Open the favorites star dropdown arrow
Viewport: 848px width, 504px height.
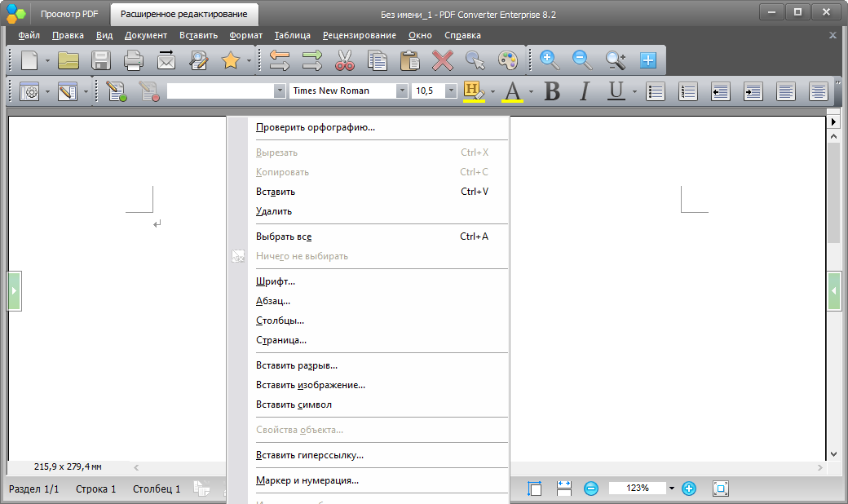tap(249, 60)
